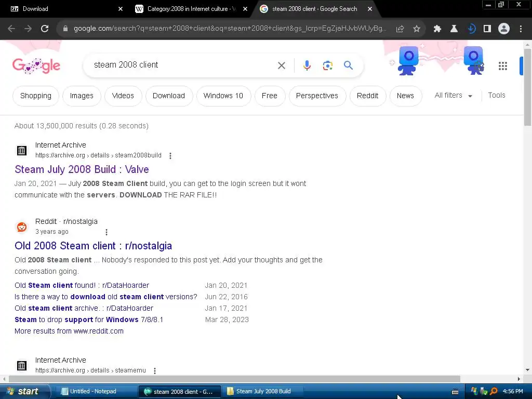Open Old Steam client found! r/DataHoarder link

coord(82,285)
